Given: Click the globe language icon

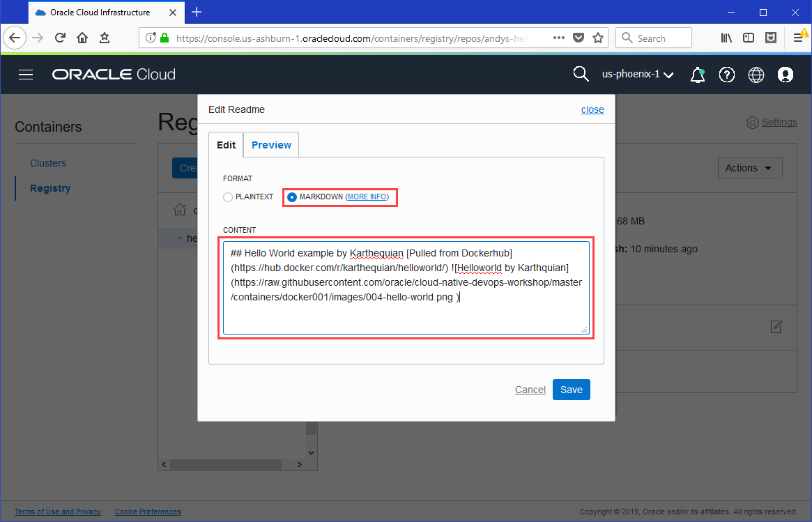Looking at the screenshot, I should pyautogui.click(x=756, y=75).
